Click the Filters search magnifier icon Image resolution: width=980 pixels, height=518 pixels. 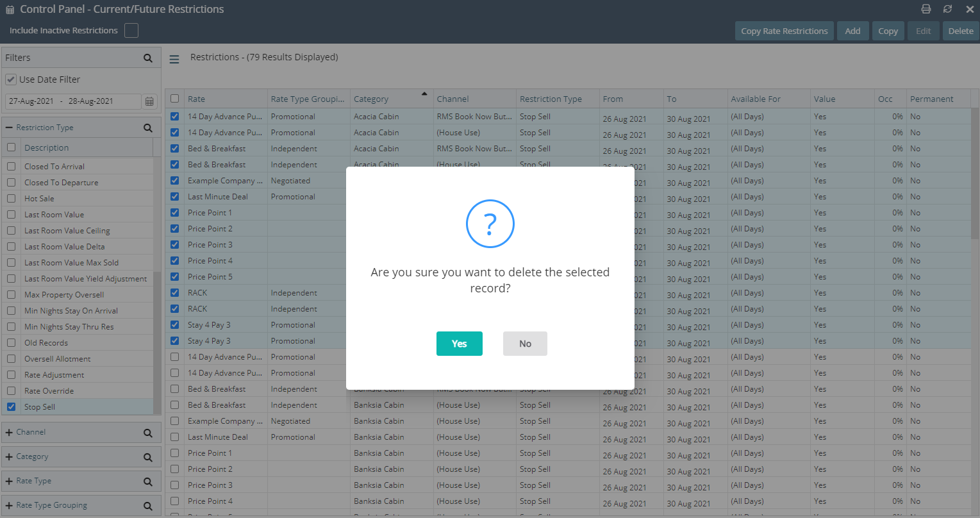point(148,58)
